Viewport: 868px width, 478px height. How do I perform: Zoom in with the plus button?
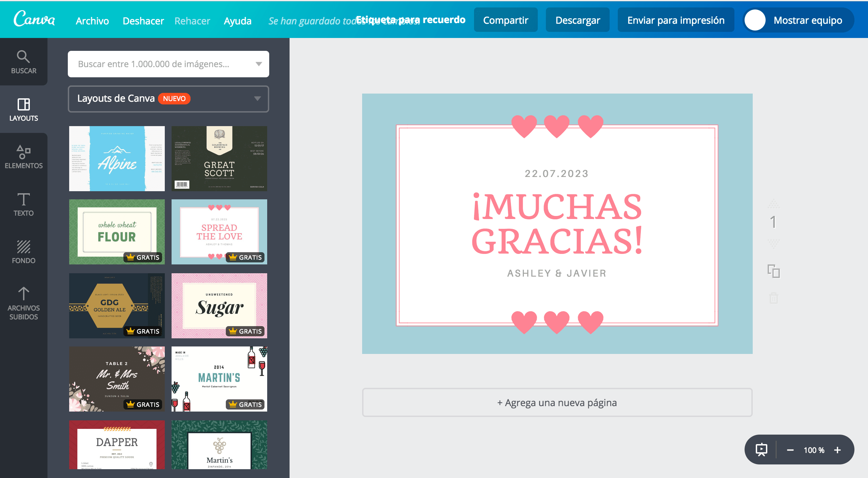pyautogui.click(x=837, y=450)
